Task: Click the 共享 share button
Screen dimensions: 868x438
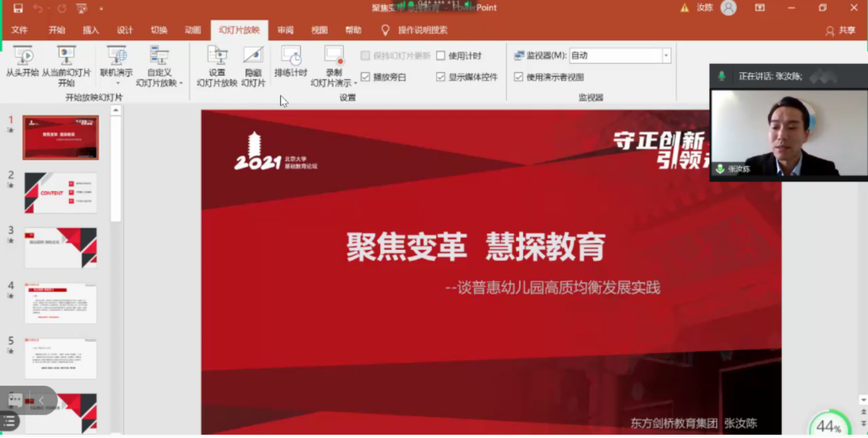Action: point(841,30)
